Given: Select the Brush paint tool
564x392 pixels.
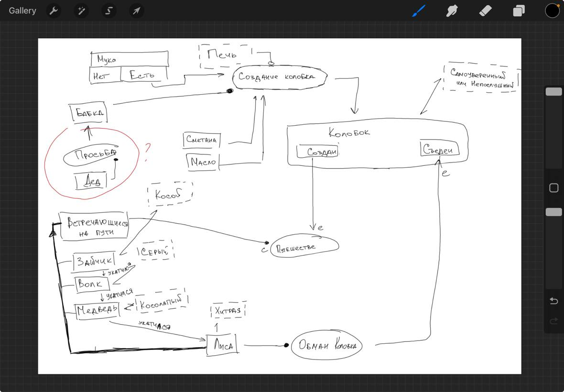Looking at the screenshot, I should [419, 11].
